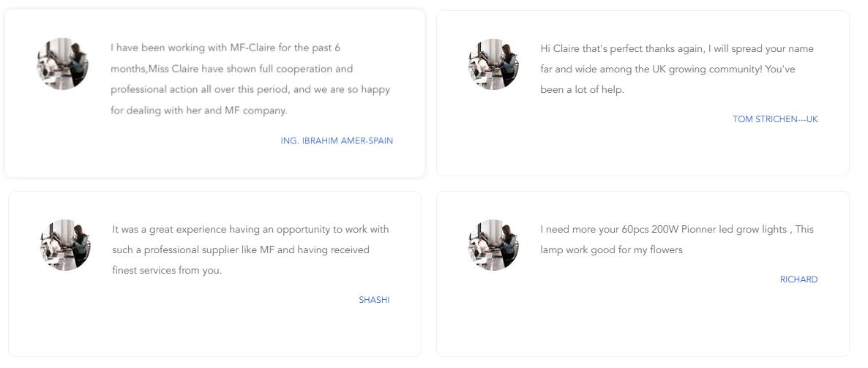868x368 pixels.
Task: Click the phrase 'for dealing with her and MF company'
Action: (x=199, y=110)
